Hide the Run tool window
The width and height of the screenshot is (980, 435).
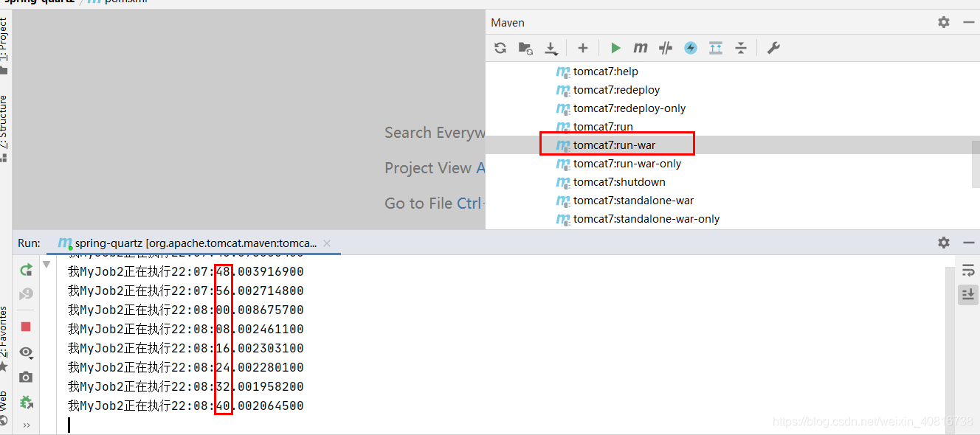969,243
